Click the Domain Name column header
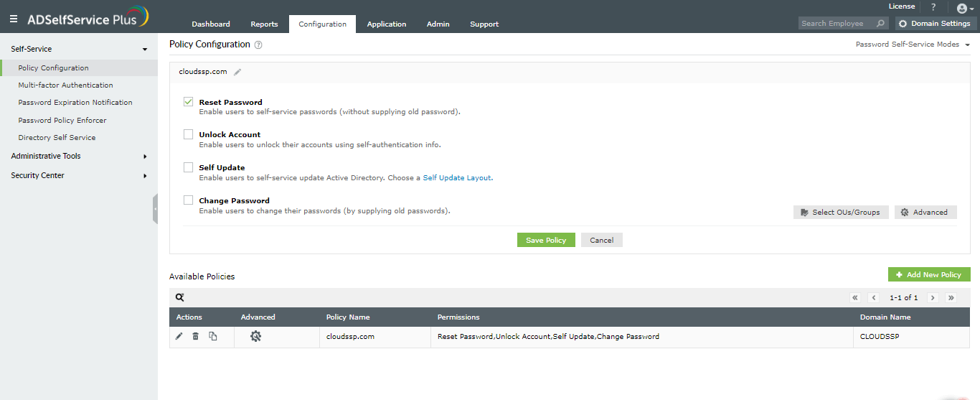 click(x=885, y=317)
